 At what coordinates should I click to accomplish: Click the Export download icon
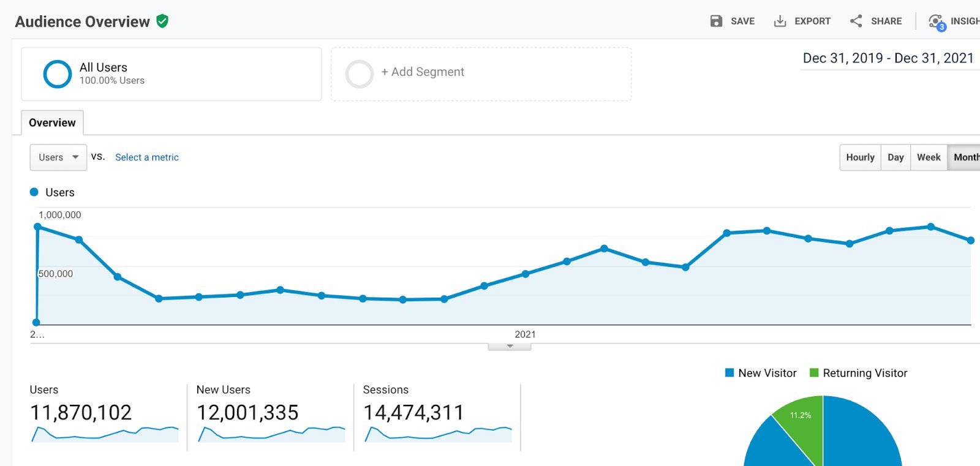[780, 21]
